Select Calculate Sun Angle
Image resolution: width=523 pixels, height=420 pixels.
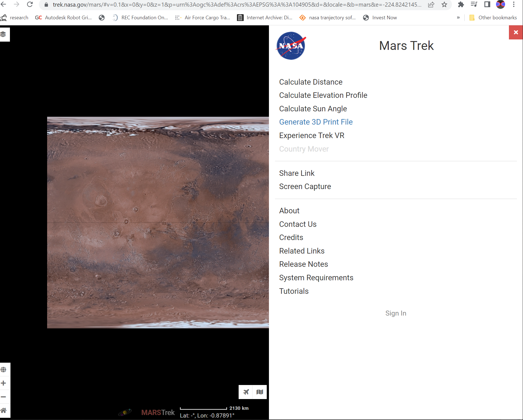[x=313, y=109]
